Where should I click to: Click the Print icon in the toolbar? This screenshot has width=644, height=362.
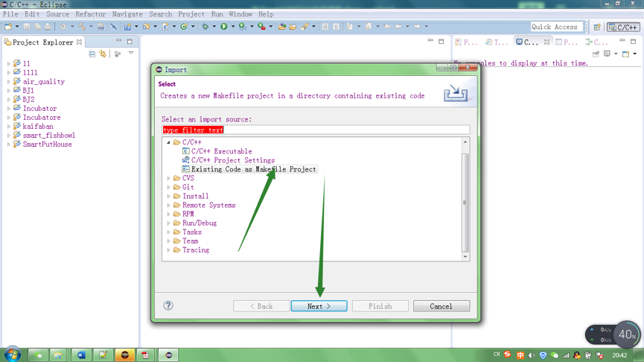click(x=48, y=27)
